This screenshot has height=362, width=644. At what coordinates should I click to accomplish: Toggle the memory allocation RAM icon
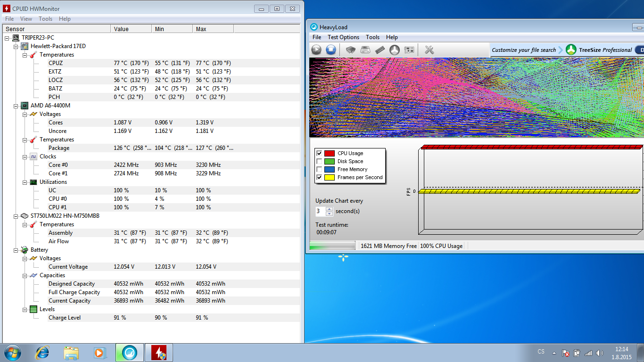tap(380, 49)
